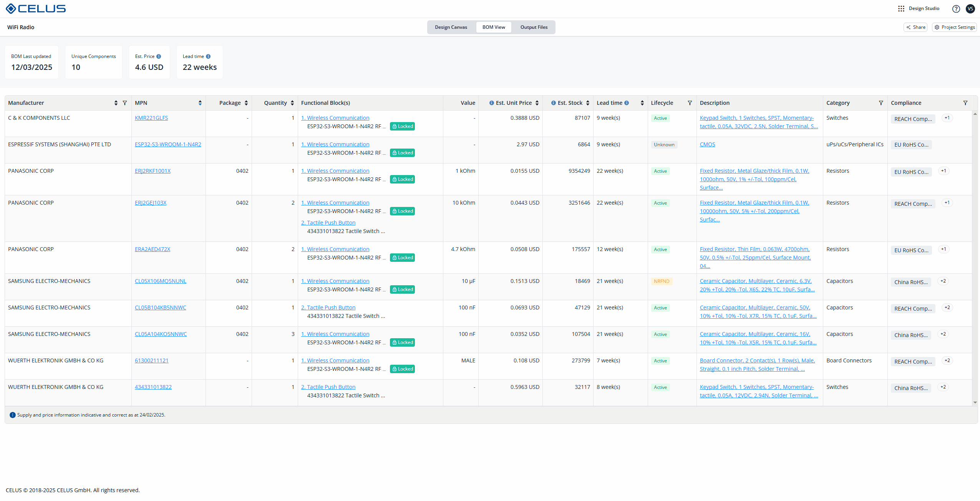This screenshot has height=501, width=980.
Task: Click the Share button
Action: pos(915,27)
